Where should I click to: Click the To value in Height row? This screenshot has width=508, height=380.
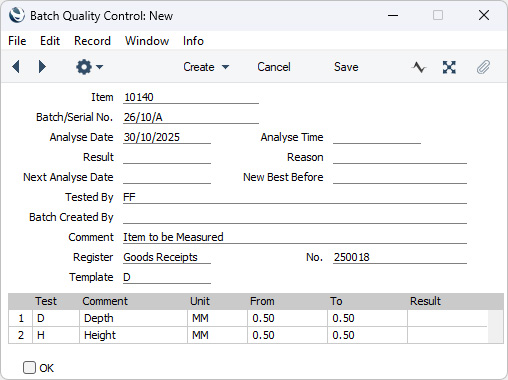coord(367,335)
